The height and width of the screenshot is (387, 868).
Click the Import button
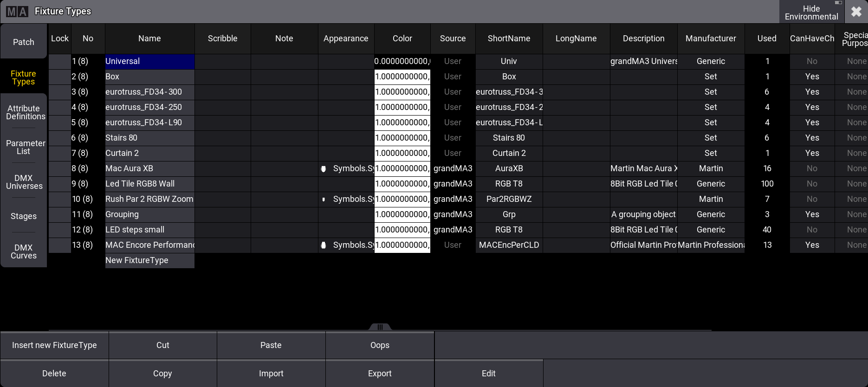click(271, 374)
